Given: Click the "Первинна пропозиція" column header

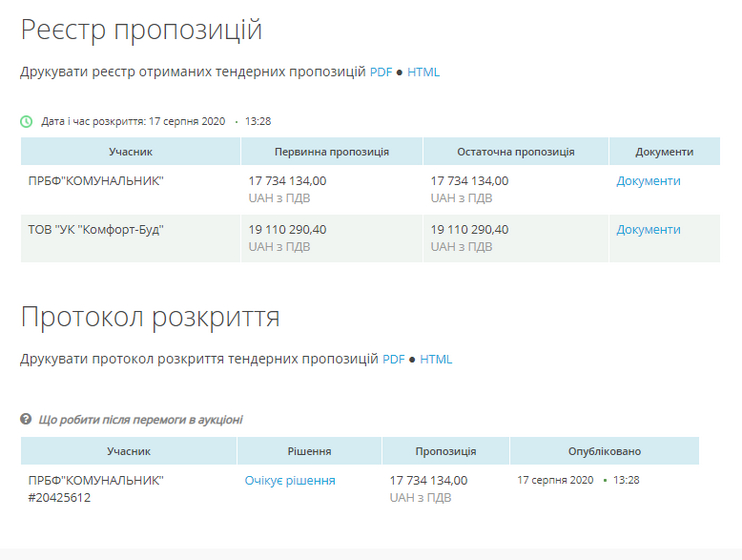Looking at the screenshot, I should coord(332,152).
